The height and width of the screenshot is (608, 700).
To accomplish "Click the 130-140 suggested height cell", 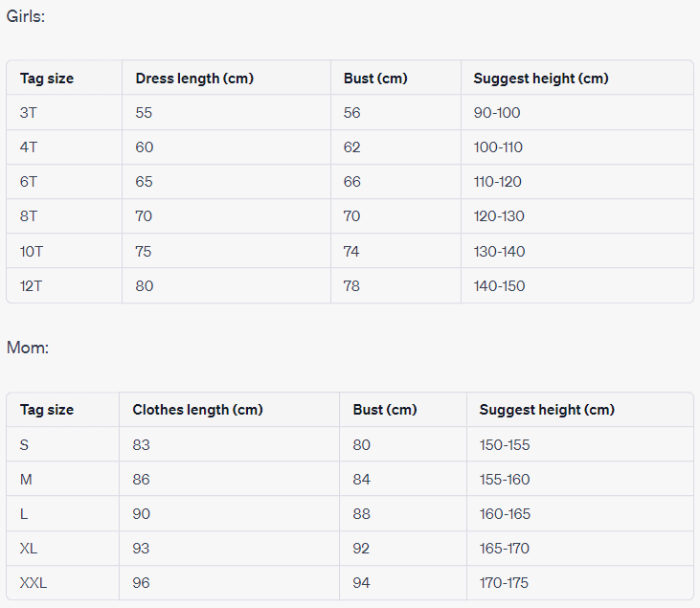I will [x=499, y=252].
